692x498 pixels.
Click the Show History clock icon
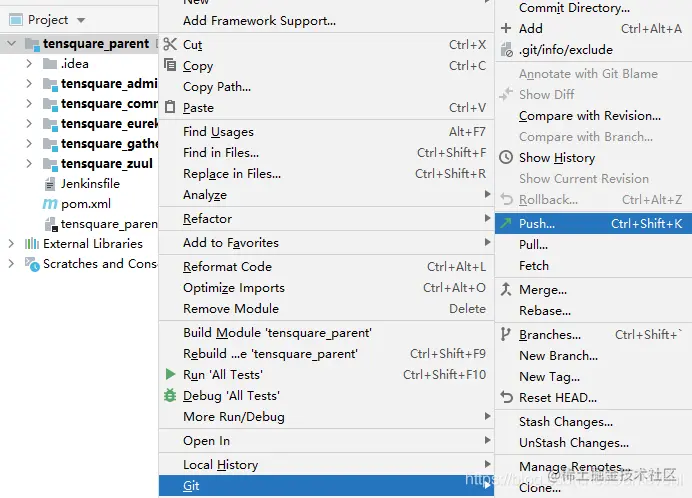click(506, 157)
